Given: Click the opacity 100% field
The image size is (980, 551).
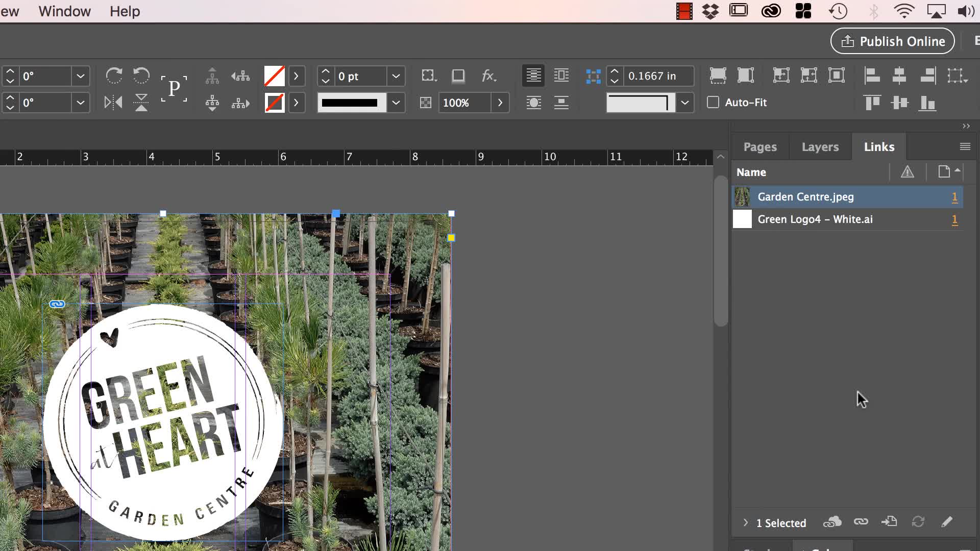Looking at the screenshot, I should [464, 103].
